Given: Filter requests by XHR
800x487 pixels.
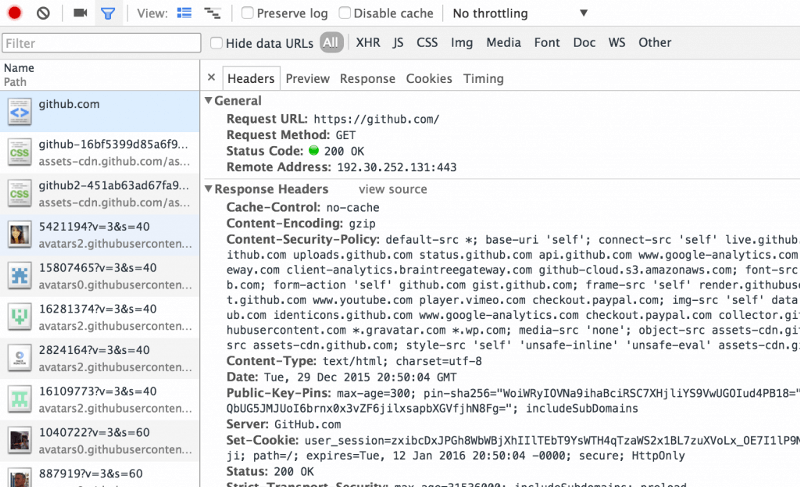Looking at the screenshot, I should pos(368,42).
